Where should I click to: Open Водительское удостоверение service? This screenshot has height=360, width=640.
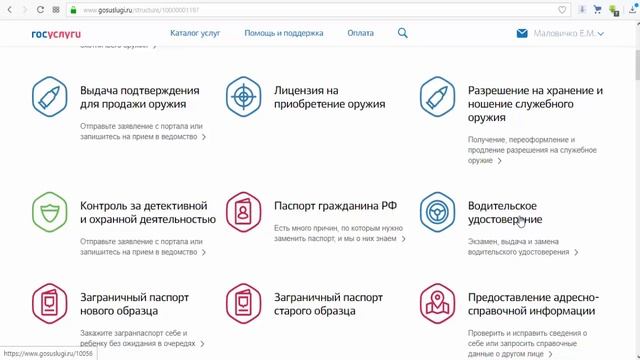pos(505,213)
